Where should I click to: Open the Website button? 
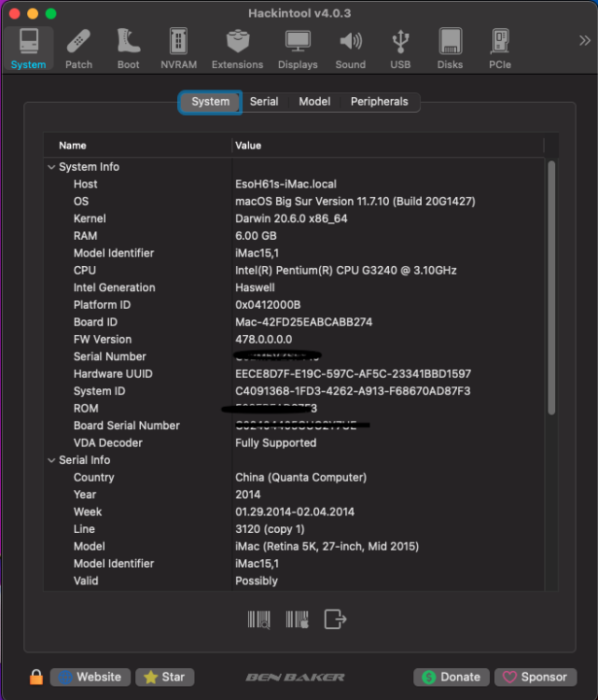coord(90,677)
